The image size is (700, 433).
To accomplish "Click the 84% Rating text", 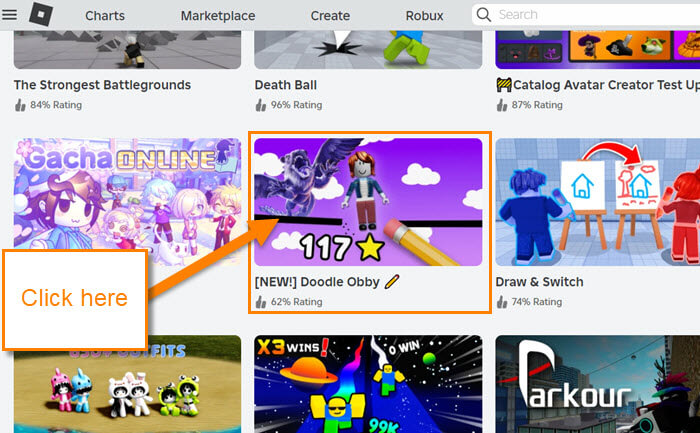I will click(56, 105).
